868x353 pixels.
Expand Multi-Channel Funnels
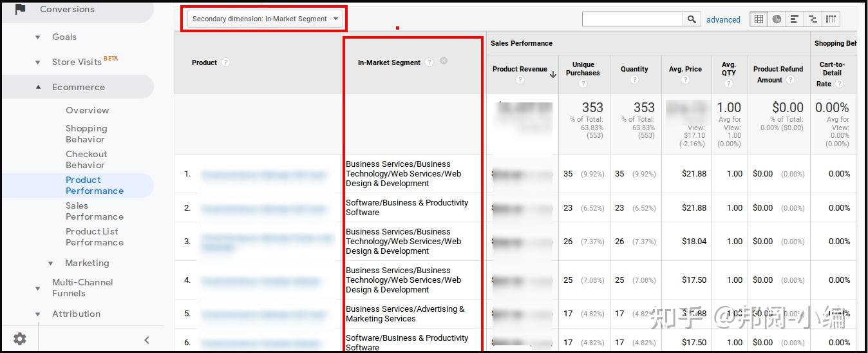pyautogui.click(x=38, y=288)
